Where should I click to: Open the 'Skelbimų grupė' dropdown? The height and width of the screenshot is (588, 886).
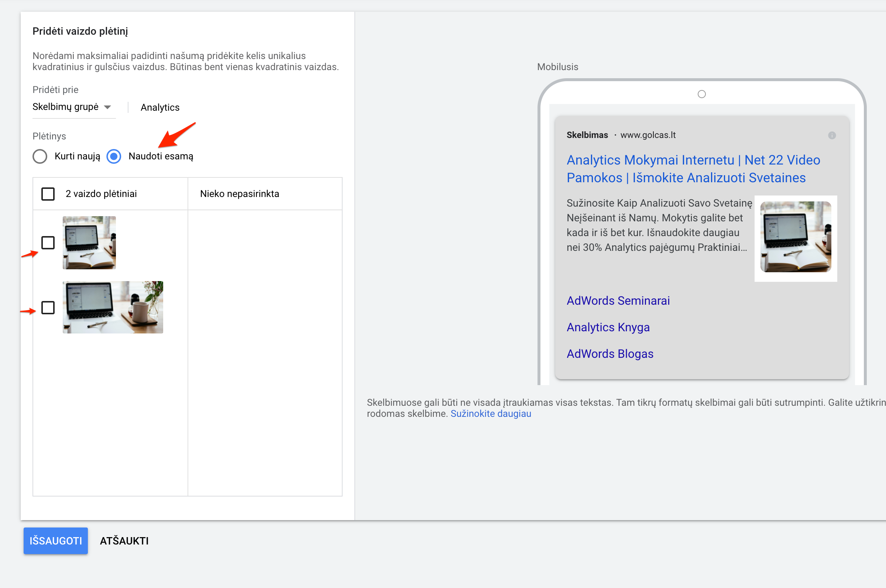coord(74,107)
